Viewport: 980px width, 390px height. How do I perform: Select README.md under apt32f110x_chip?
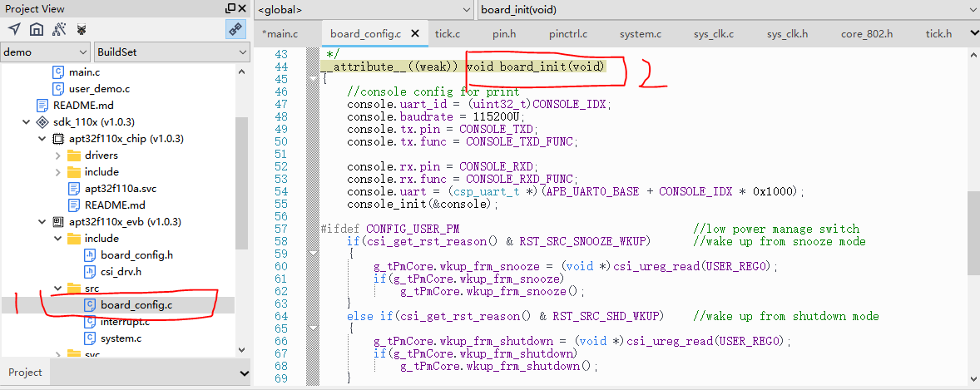point(115,205)
